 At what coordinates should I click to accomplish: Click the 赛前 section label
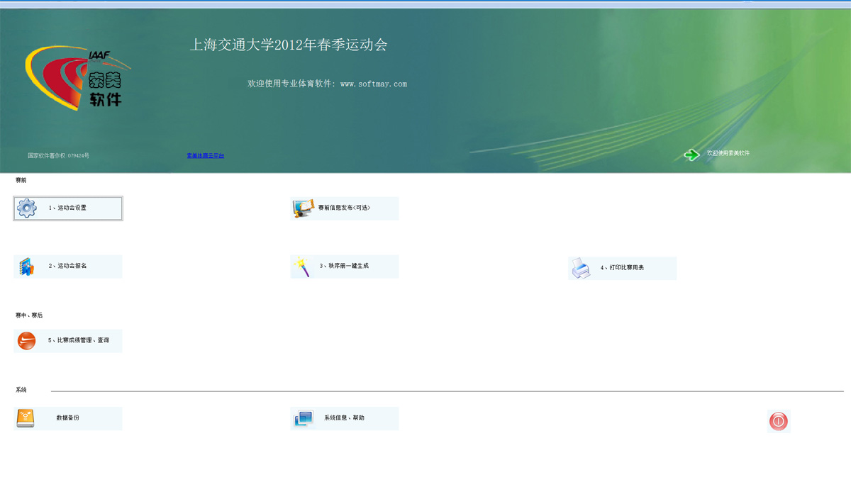pyautogui.click(x=21, y=181)
